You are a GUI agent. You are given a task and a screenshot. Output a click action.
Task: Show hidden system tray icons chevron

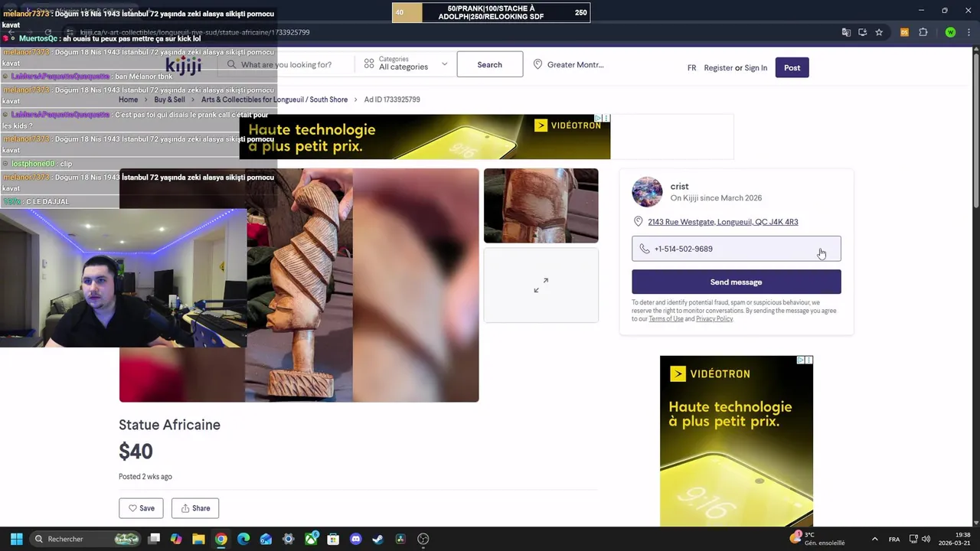874,539
